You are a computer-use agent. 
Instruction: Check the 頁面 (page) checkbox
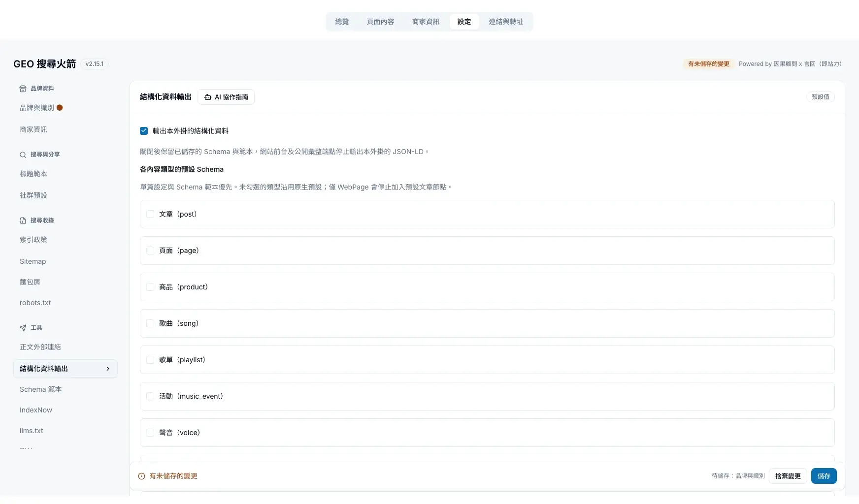click(x=150, y=251)
